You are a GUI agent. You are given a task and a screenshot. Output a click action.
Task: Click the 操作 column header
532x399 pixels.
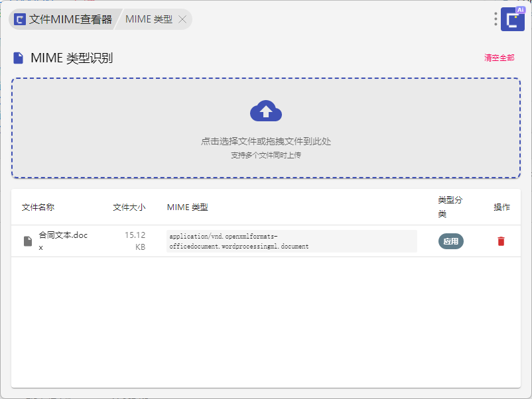[501, 207]
